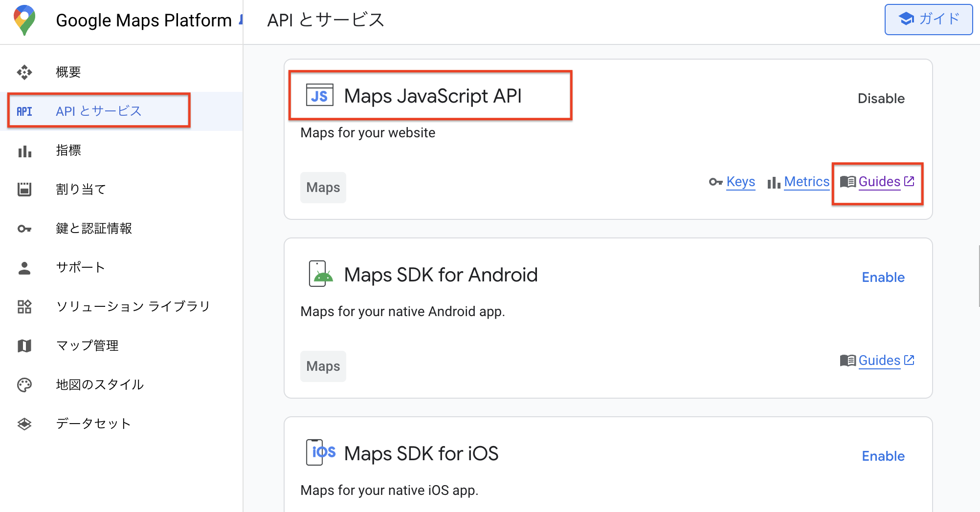Screen dimensions: 980x512
Task: Click the Maps tag in Android SDK card
Action: (x=323, y=366)
